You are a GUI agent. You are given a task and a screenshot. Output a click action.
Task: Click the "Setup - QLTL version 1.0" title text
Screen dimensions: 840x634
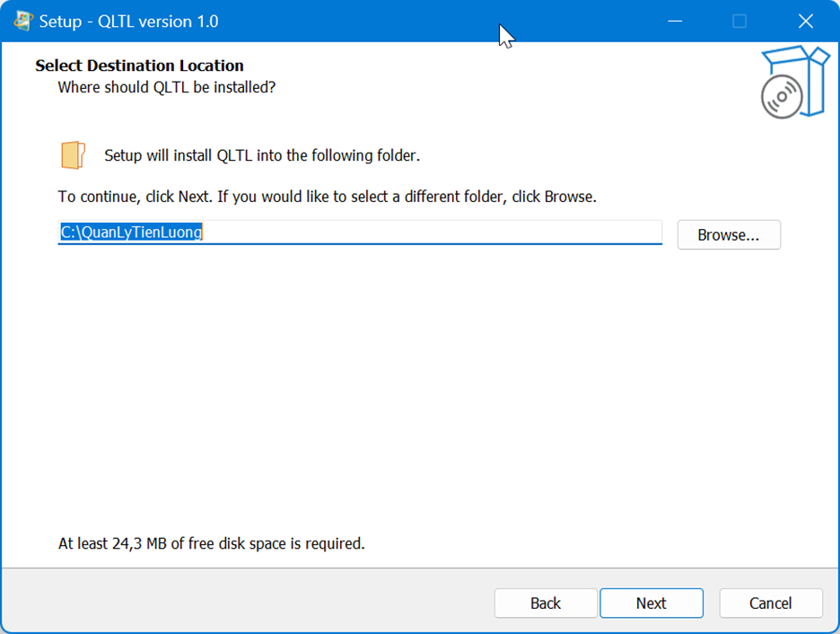[128, 21]
